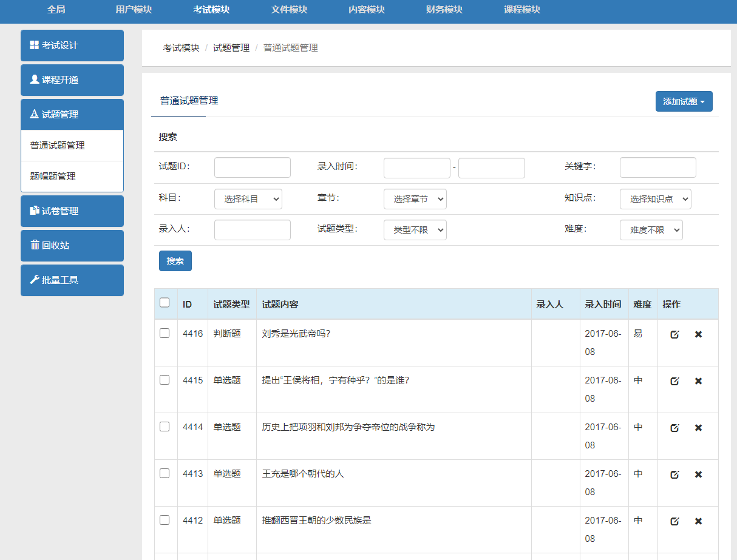This screenshot has width=737, height=560.
Task: Select 普通试题管理 in sidebar submenu
Action: click(72, 146)
